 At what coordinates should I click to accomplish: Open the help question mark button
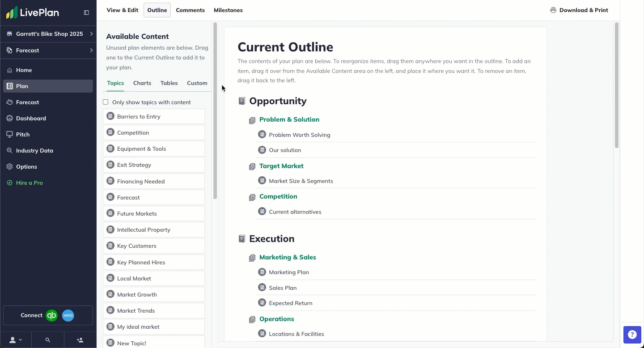click(x=632, y=335)
